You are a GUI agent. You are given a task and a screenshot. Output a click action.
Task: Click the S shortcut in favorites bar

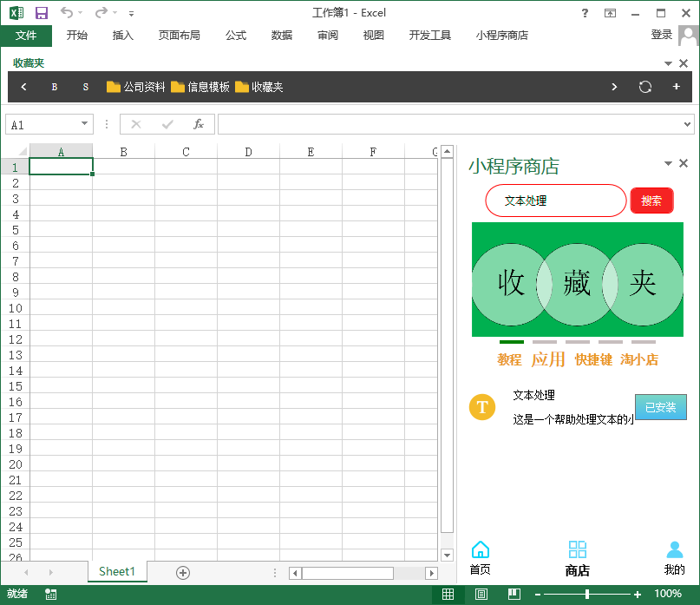86,87
